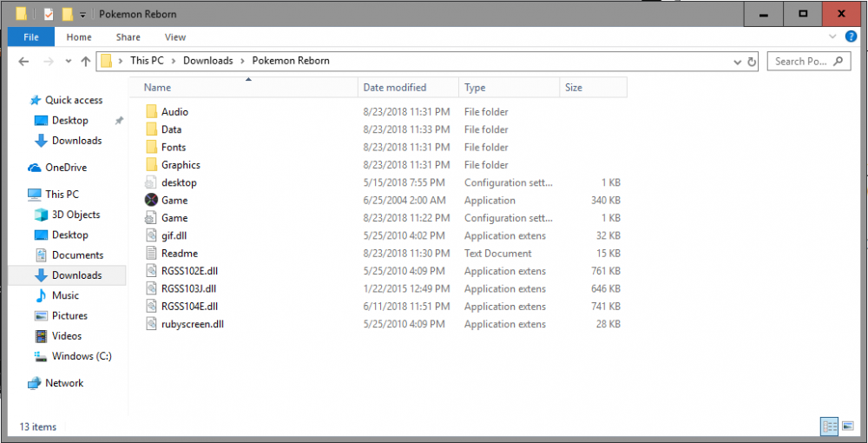The height and width of the screenshot is (443, 868).
Task: Expand the ribbon with the chevron
Action: point(835,37)
